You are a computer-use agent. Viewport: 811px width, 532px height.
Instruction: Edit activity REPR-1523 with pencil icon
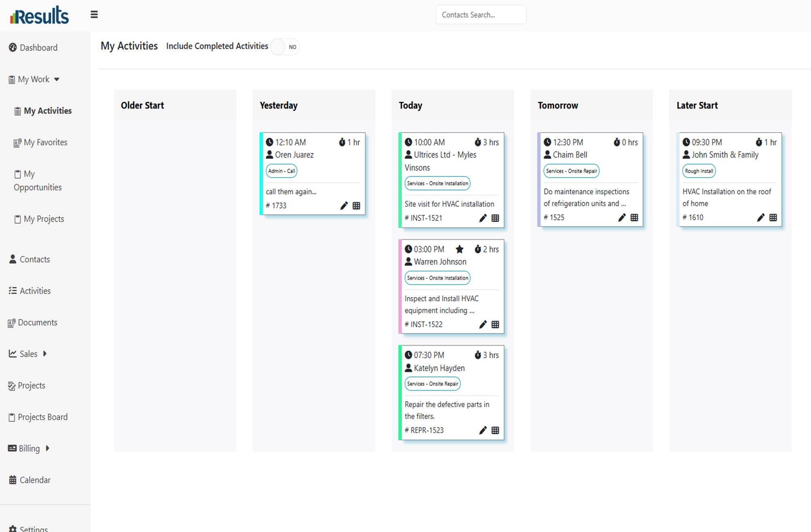pos(483,430)
